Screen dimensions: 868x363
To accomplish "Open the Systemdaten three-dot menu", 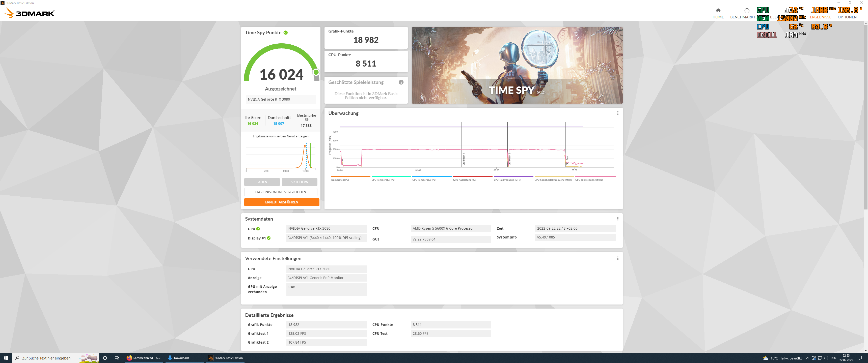I will (x=618, y=219).
